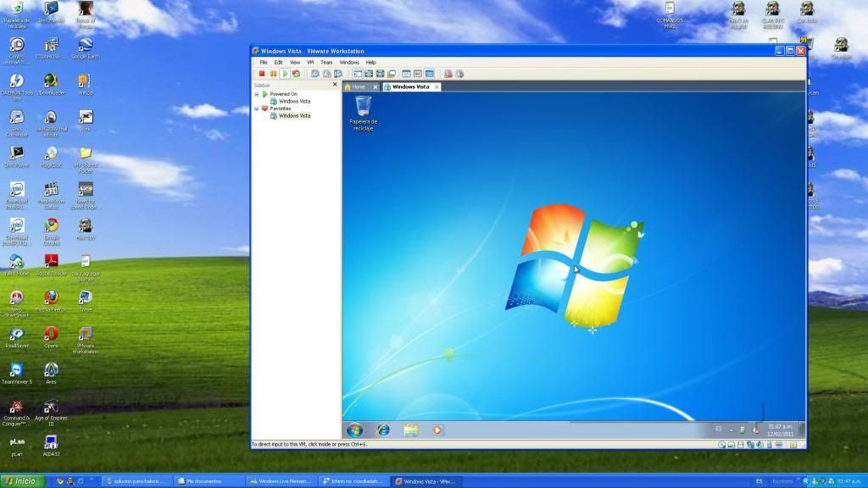Click the Inicio start button
The image size is (868, 488).
[22, 481]
